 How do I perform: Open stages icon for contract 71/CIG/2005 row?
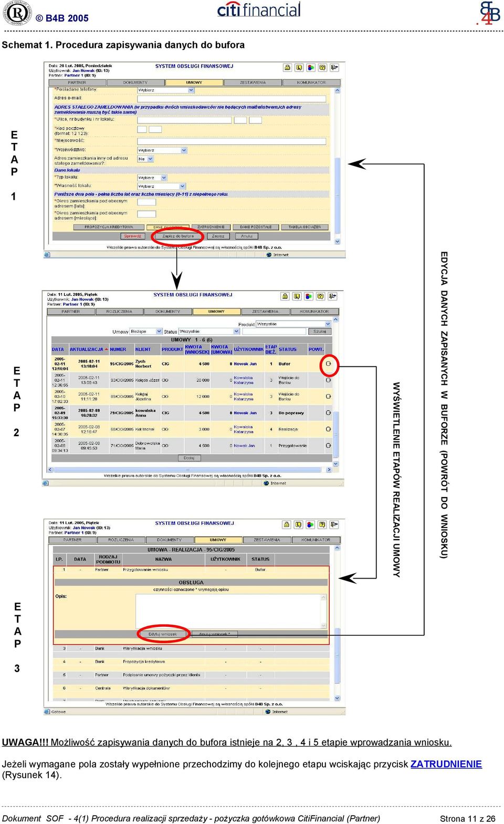328,446
